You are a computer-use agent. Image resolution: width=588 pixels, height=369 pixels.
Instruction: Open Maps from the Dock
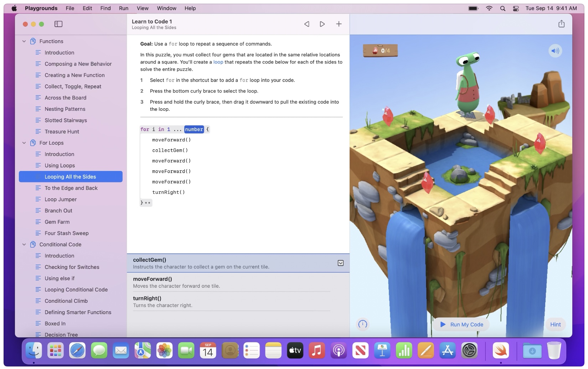tap(143, 351)
